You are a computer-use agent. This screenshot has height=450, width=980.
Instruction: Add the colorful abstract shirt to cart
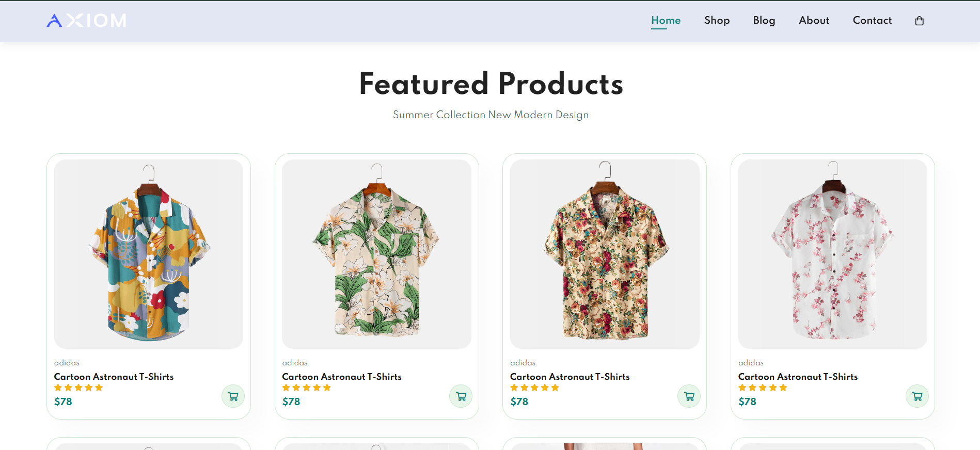pos(233,396)
